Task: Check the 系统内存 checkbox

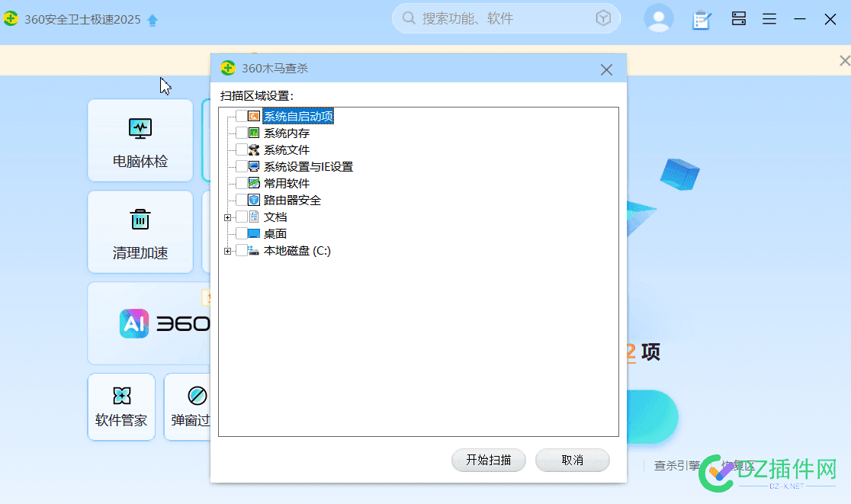Action: (x=242, y=133)
